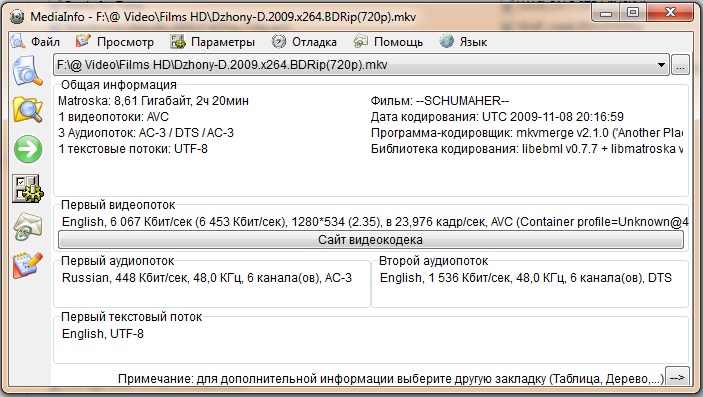Click the Файл menu magnifier icon
Image resolution: width=703 pixels, height=397 pixels.
tap(18, 42)
